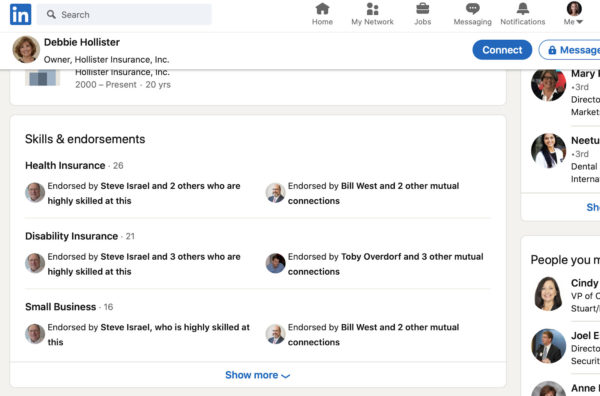Click Steve Israel avatar under Small Business
Viewport: 600px width, 396px height.
[35, 334]
